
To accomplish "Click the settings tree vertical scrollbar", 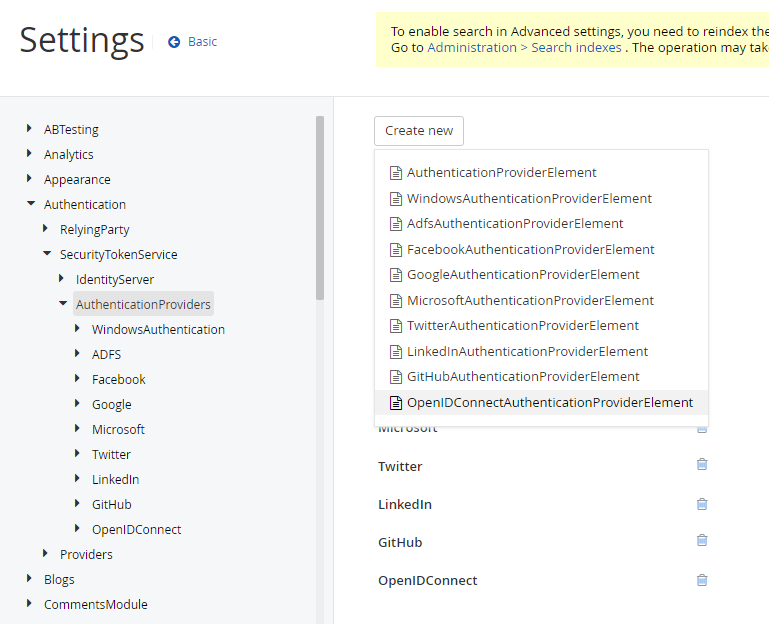I will point(320,208).
